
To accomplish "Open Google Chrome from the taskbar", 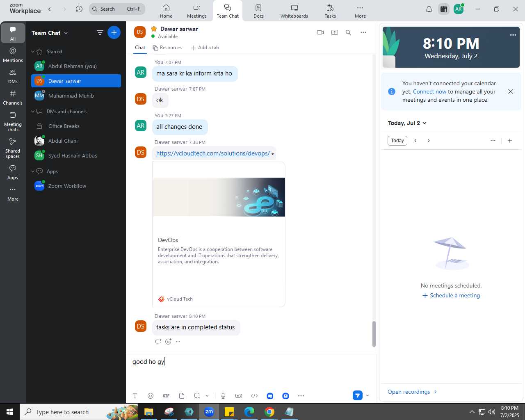I will click(269, 412).
